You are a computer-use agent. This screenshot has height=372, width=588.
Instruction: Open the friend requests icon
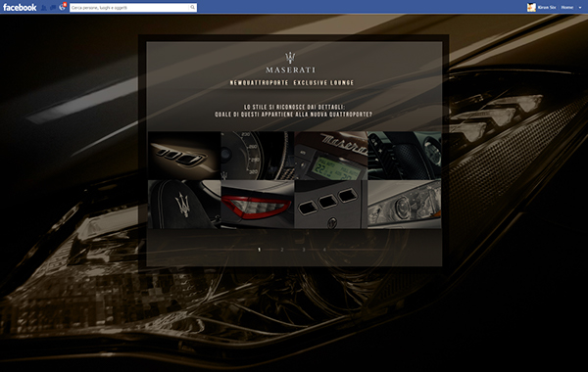[44, 8]
